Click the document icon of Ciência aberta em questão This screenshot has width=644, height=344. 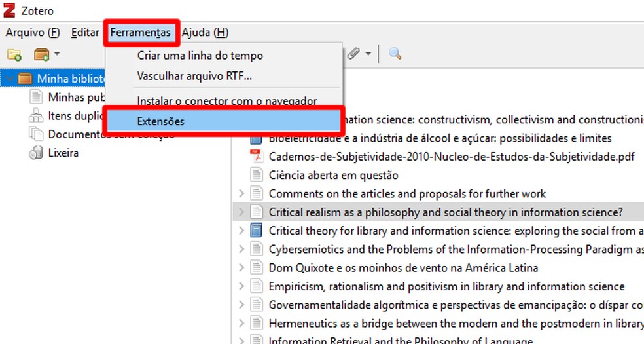[257, 175]
